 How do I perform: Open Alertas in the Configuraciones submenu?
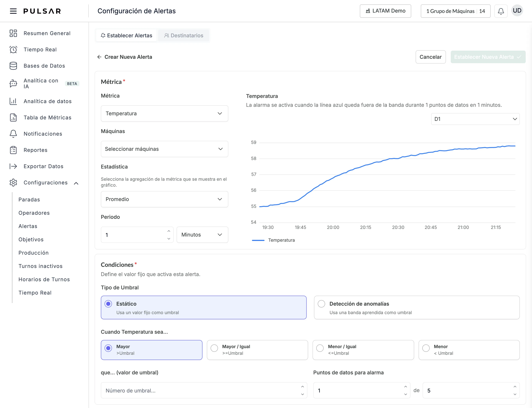pos(28,226)
